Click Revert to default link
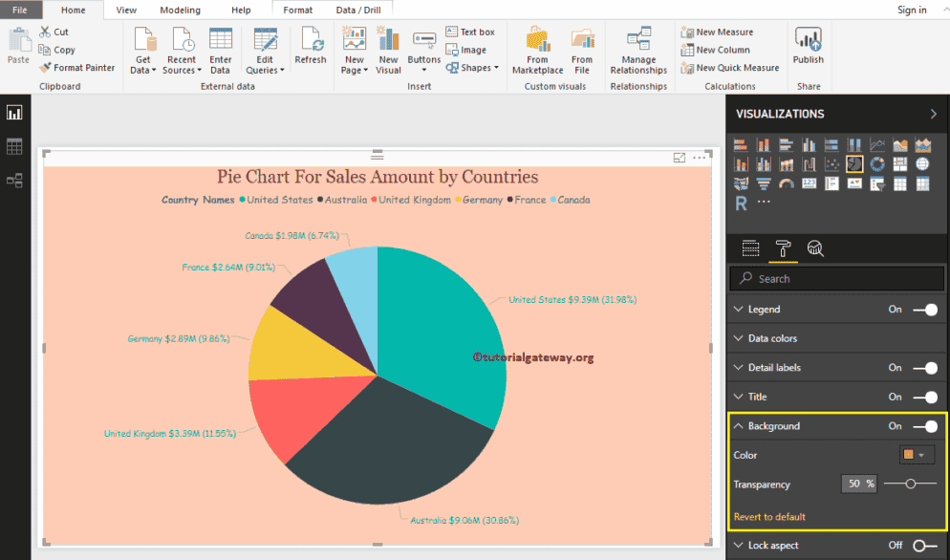The width and height of the screenshot is (950, 560). coord(769,517)
